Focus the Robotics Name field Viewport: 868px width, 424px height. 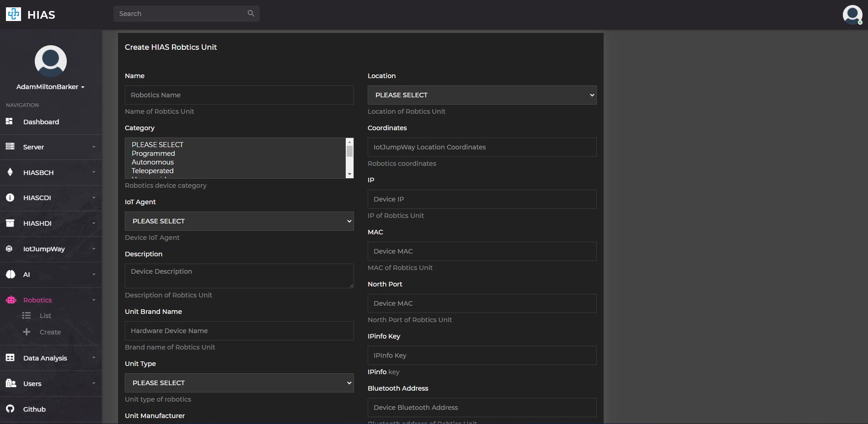(x=239, y=95)
